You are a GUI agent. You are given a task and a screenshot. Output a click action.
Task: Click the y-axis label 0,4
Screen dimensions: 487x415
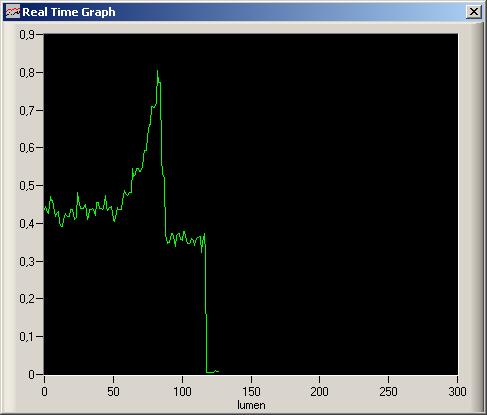coord(27,224)
